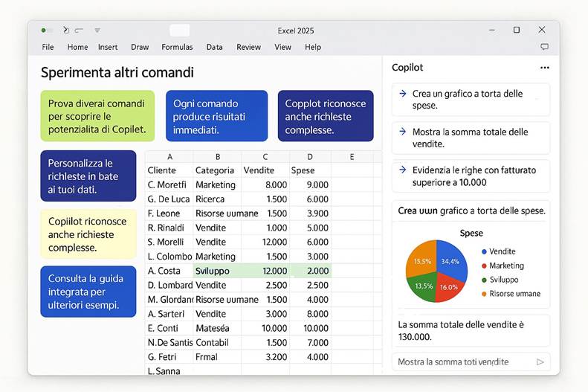Click the Personalizza le richieste card
The width and height of the screenshot is (588, 392).
coord(88,176)
